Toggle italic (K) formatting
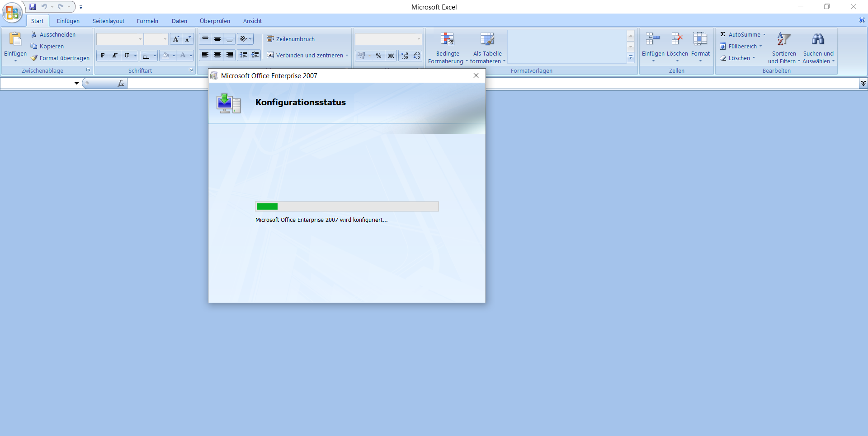The height and width of the screenshot is (436, 868). (115, 56)
